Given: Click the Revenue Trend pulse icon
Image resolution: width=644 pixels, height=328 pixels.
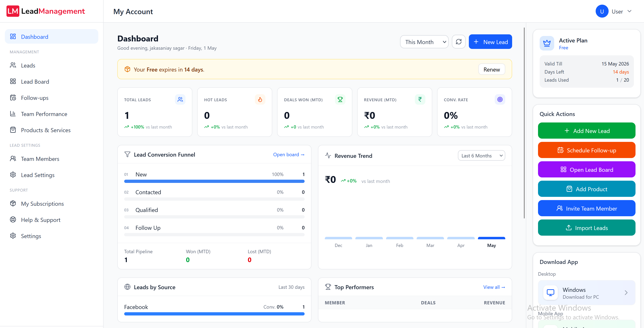Looking at the screenshot, I should 328,156.
